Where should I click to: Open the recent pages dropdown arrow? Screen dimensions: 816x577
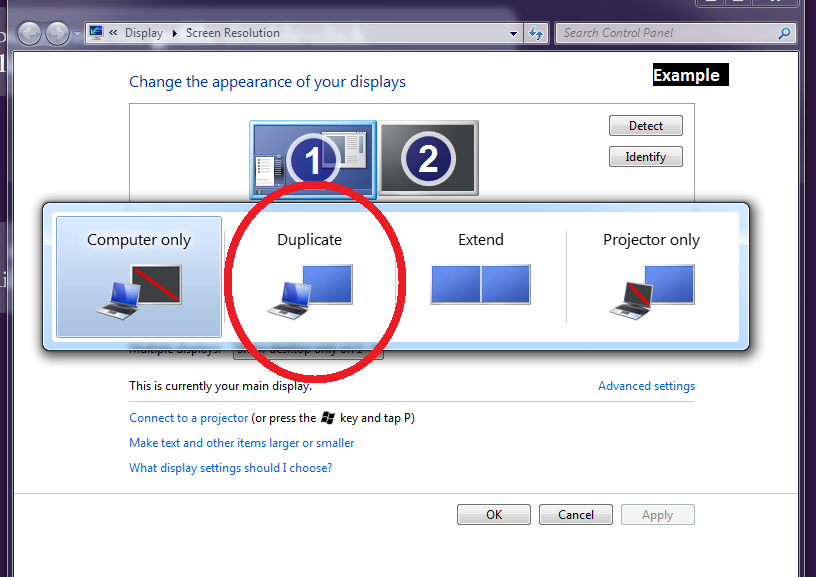(x=77, y=34)
